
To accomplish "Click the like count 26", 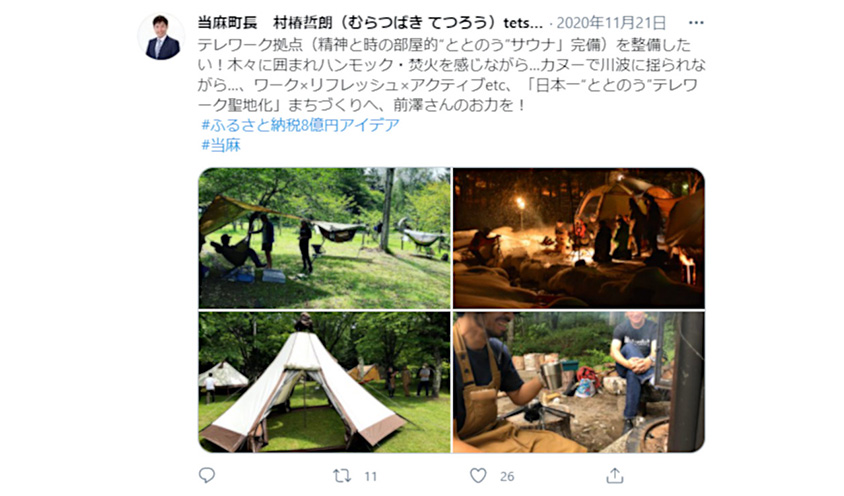I will pos(507,476).
